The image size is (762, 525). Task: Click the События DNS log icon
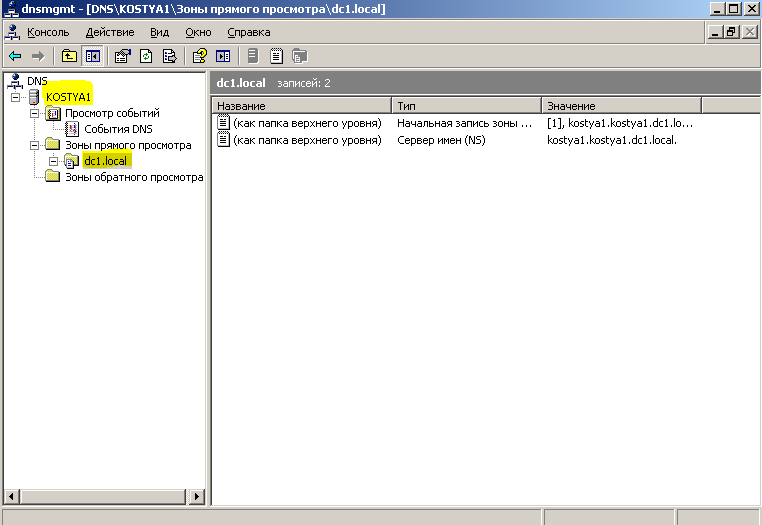tap(72, 129)
